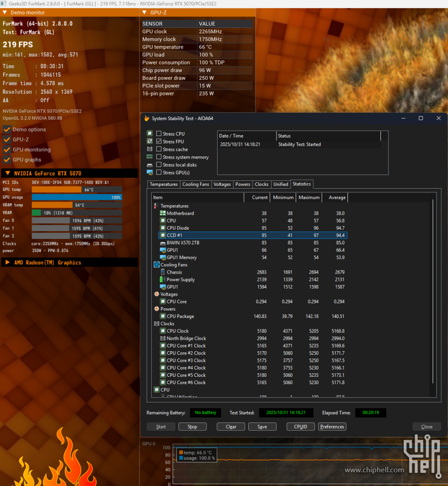Viewport: 448px width, 486px height.
Task: Collapse the NVIDIA GeForce RTX 5070 section
Action: (x=8, y=173)
